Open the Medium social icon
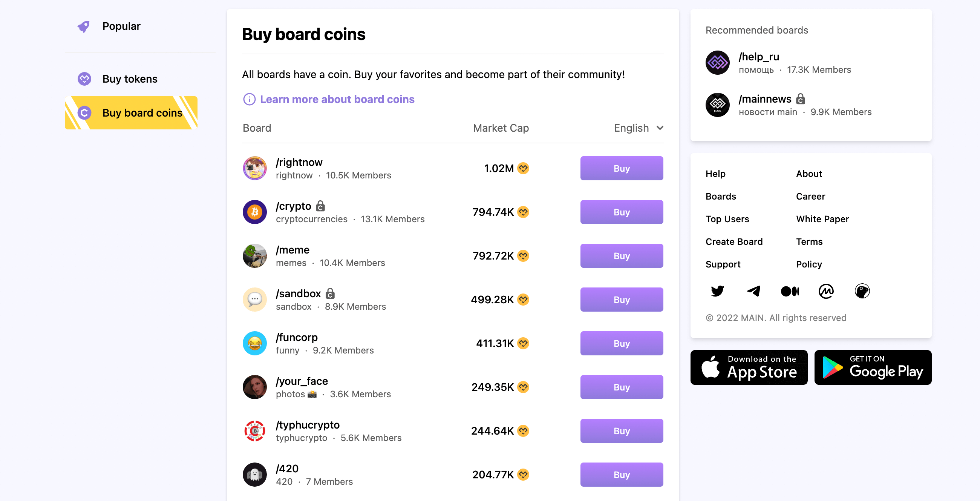The width and height of the screenshot is (980, 501). [x=790, y=291]
